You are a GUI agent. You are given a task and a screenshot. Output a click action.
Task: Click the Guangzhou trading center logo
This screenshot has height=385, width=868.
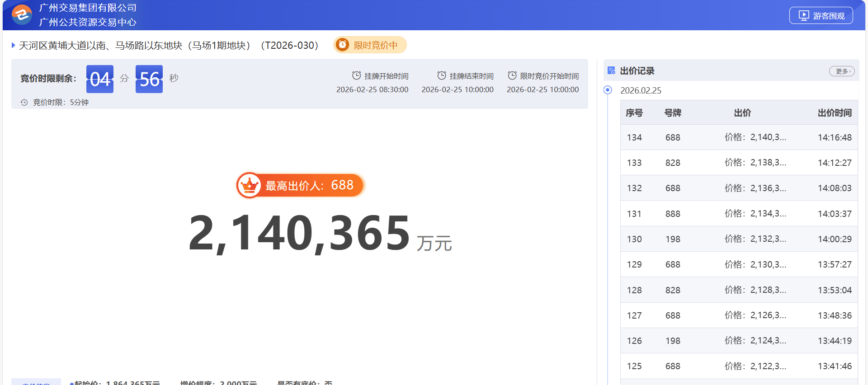[x=21, y=15]
